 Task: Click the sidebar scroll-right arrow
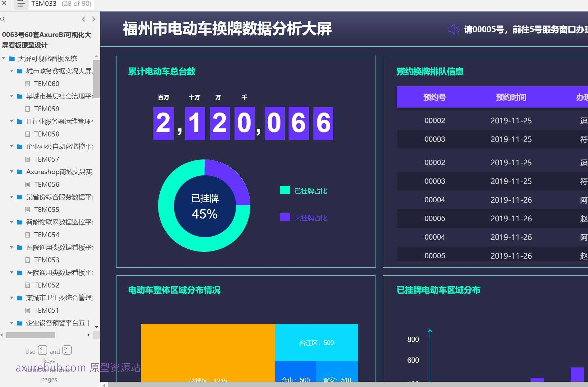(x=89, y=335)
